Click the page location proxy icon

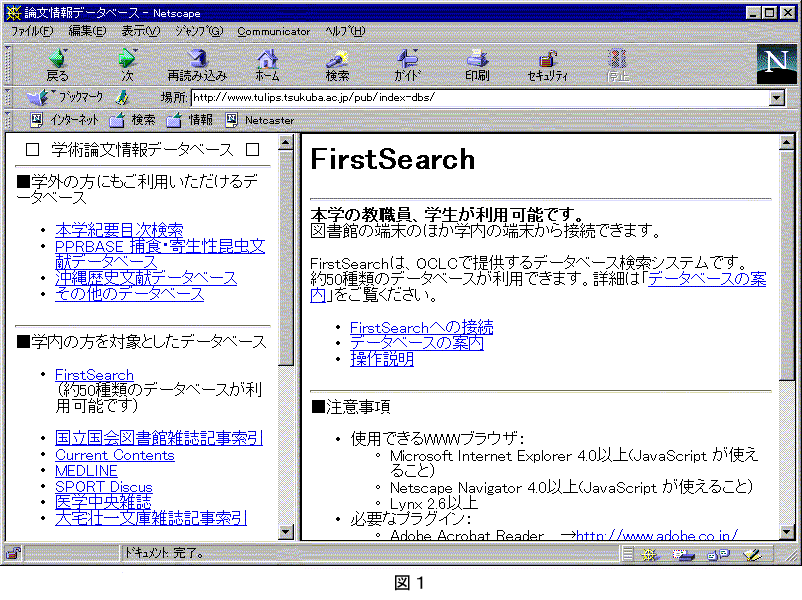pos(122,97)
